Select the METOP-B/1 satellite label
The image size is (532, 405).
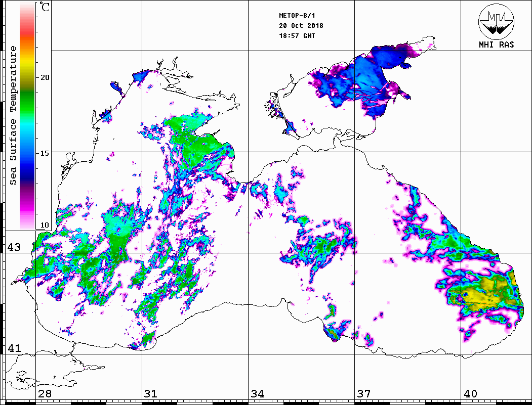coord(297,16)
